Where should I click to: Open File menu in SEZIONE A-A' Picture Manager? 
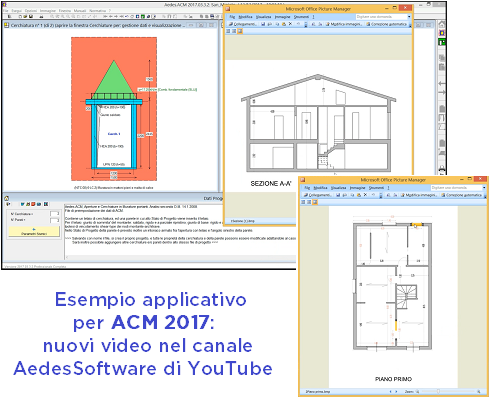tap(232, 17)
